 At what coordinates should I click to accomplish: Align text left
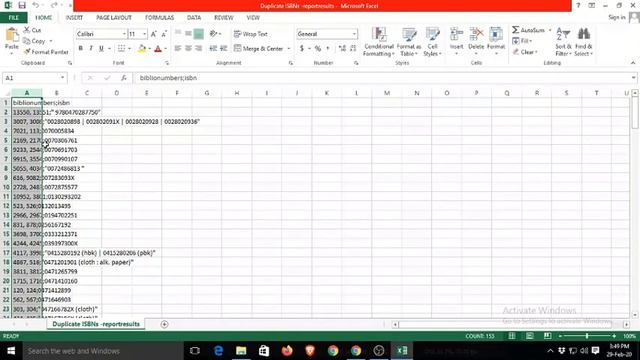[x=178, y=49]
